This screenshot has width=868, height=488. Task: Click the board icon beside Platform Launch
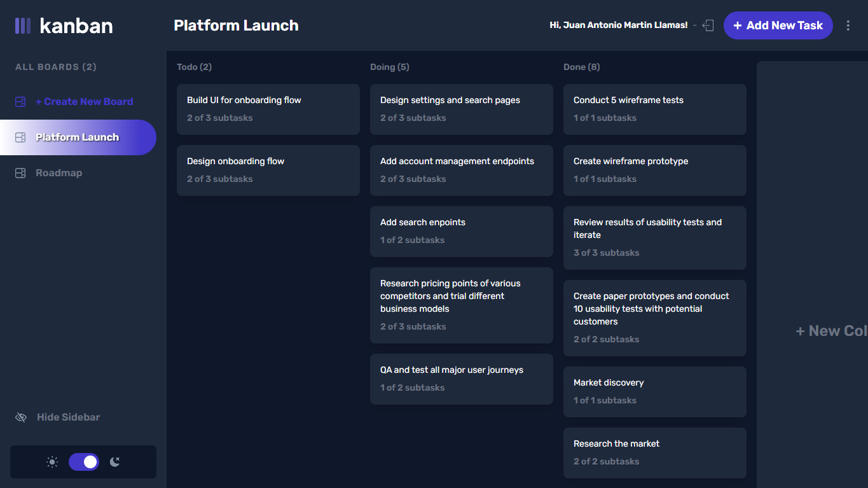point(20,137)
